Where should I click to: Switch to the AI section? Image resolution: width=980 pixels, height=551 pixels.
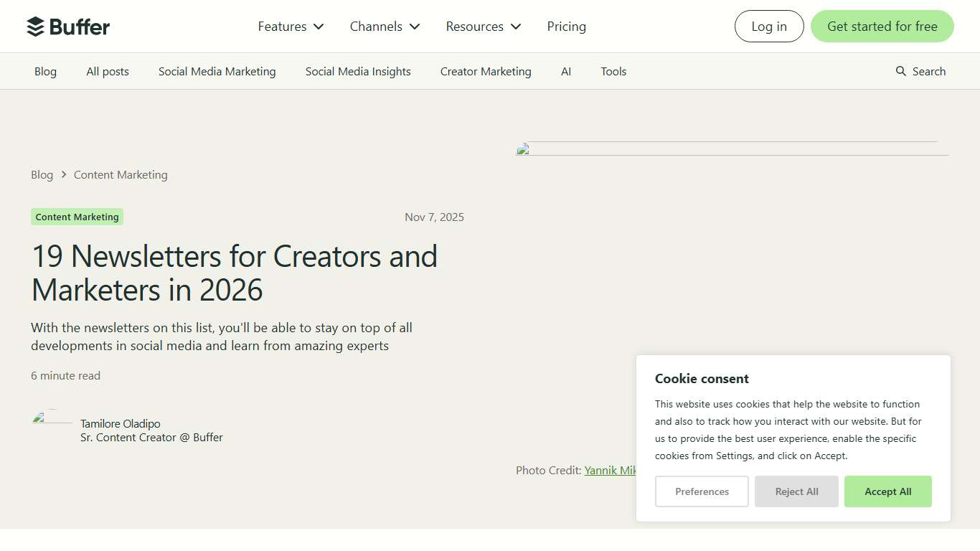(566, 71)
